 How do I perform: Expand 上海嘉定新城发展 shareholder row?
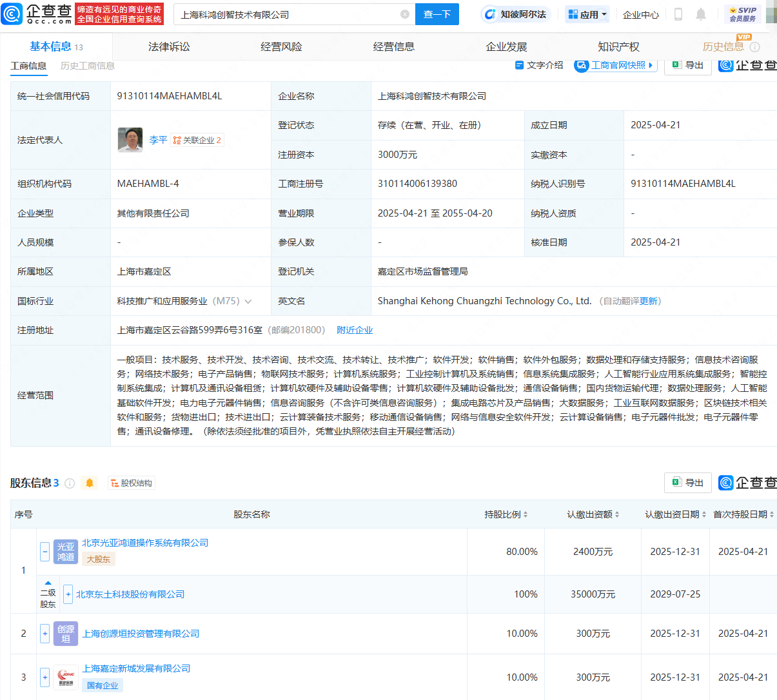coord(45,677)
